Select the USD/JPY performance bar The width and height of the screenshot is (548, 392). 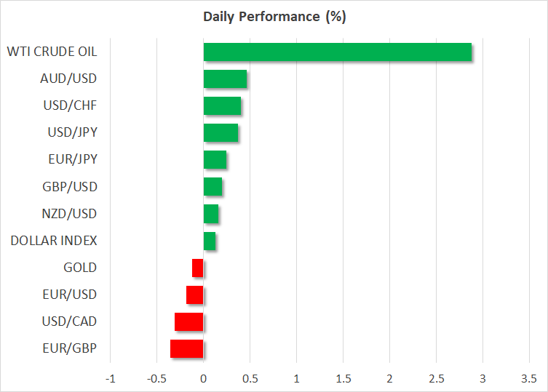pos(221,133)
